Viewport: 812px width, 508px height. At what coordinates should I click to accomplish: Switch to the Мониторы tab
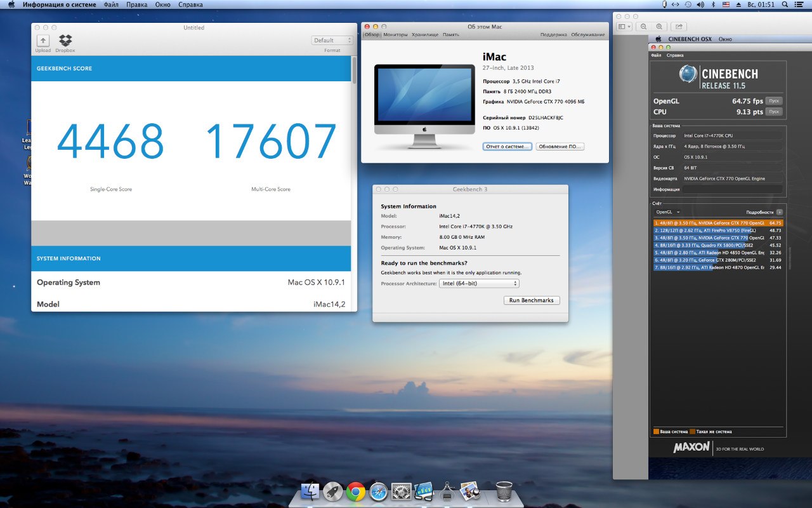395,35
